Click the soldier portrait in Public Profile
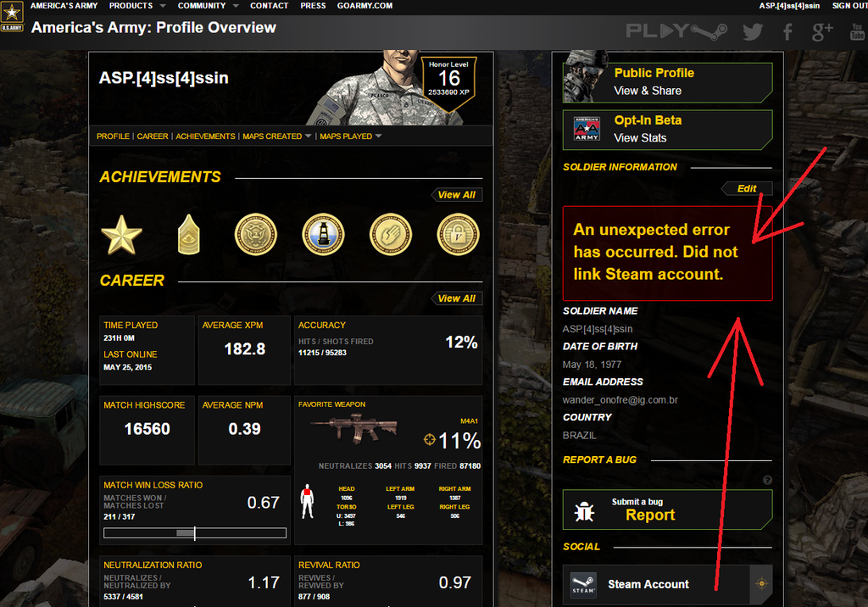The width and height of the screenshot is (868, 607). click(586, 77)
